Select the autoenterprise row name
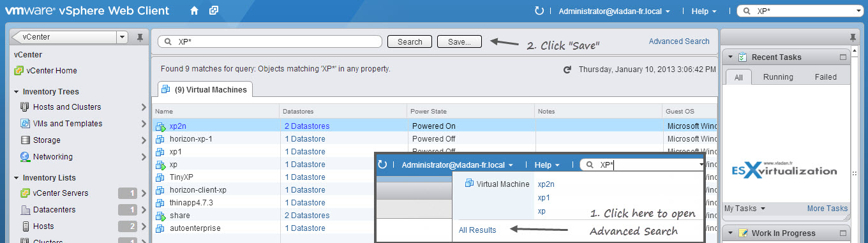The image size is (868, 243). (195, 228)
